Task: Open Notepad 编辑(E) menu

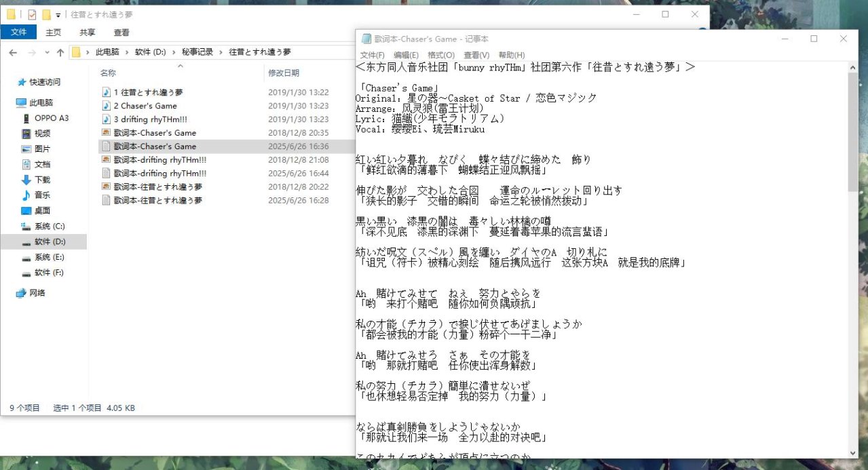Action: 406,55
